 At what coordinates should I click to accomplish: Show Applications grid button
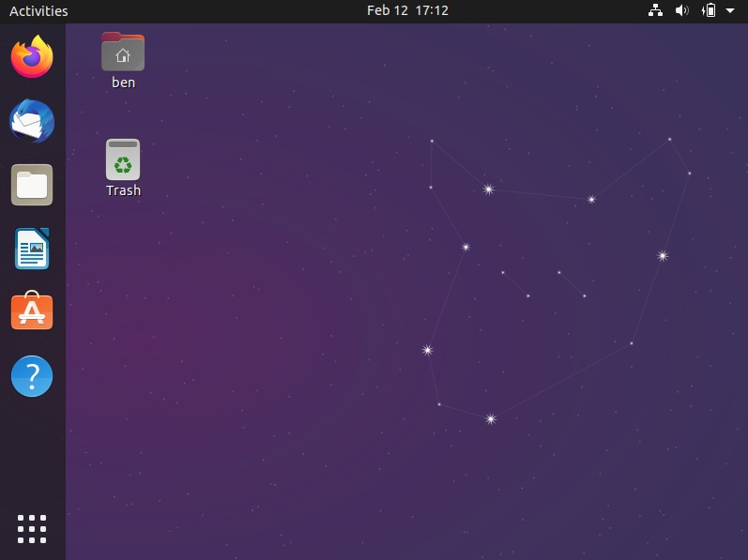pos(32,528)
